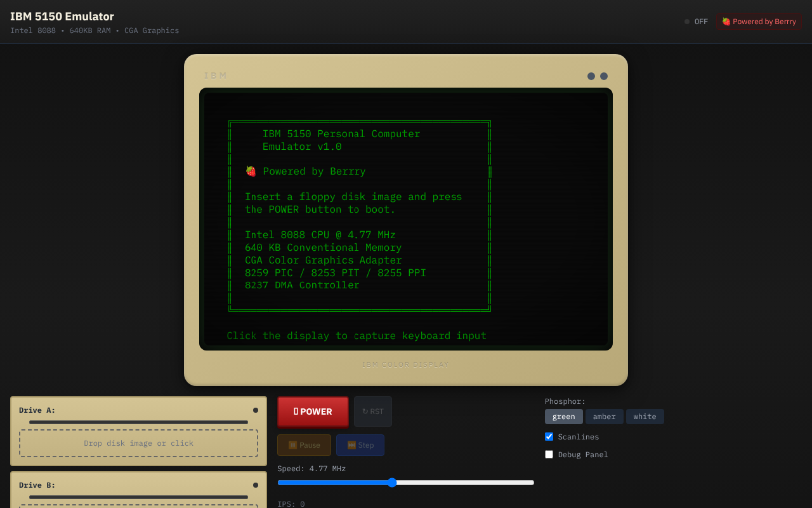Click the Phosphor: label
812x508 pixels.
(565, 401)
